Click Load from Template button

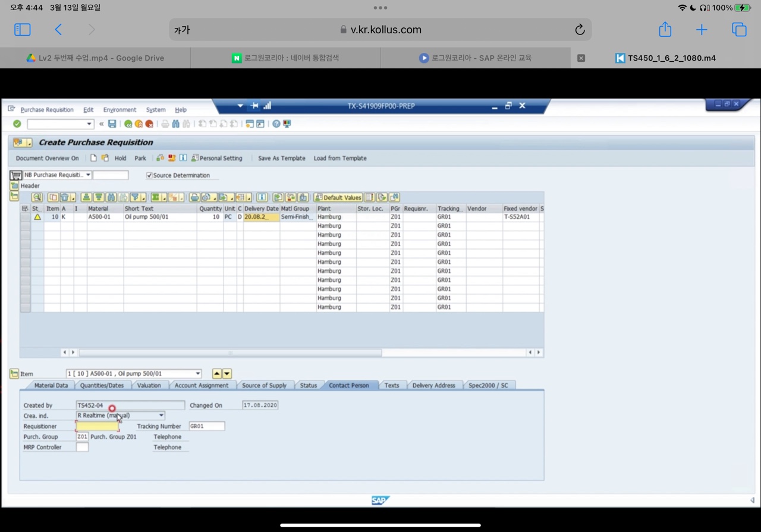[x=340, y=158]
